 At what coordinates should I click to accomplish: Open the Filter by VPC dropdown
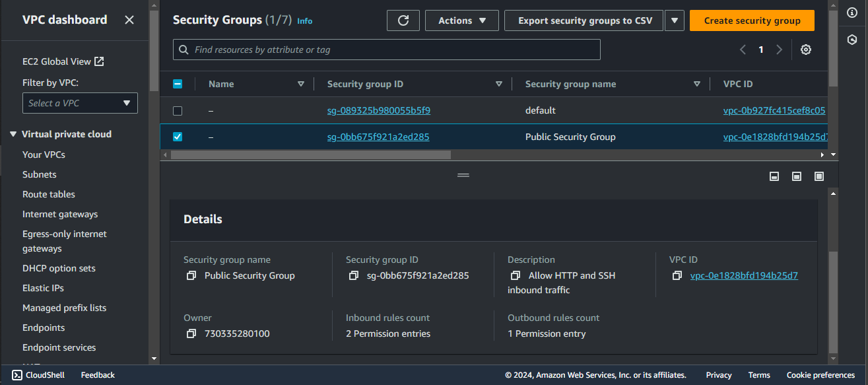tap(80, 103)
